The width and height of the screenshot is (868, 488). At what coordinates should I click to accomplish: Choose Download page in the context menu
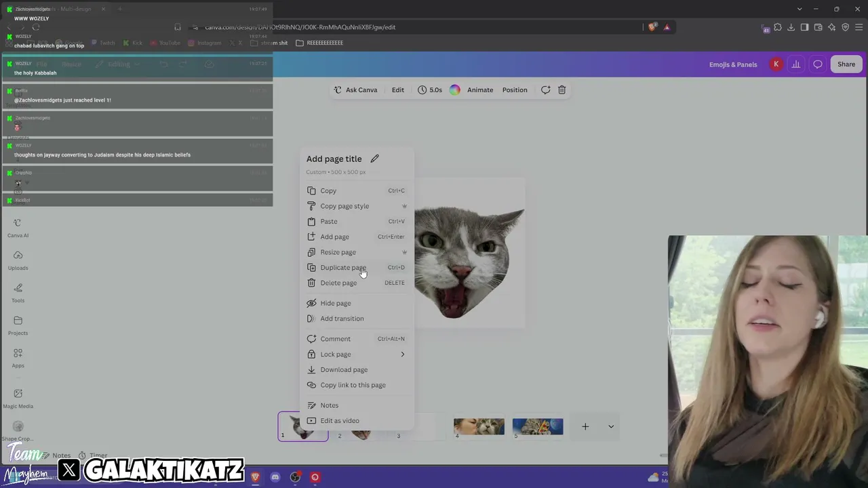(x=357, y=369)
